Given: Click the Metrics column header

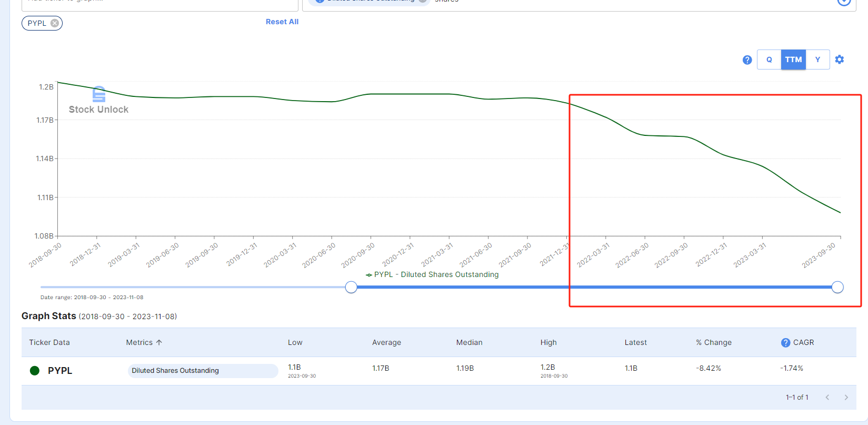Looking at the screenshot, I should 139,342.
